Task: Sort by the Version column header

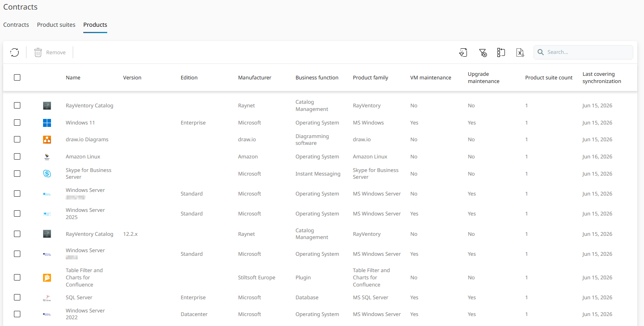Action: coord(132,78)
